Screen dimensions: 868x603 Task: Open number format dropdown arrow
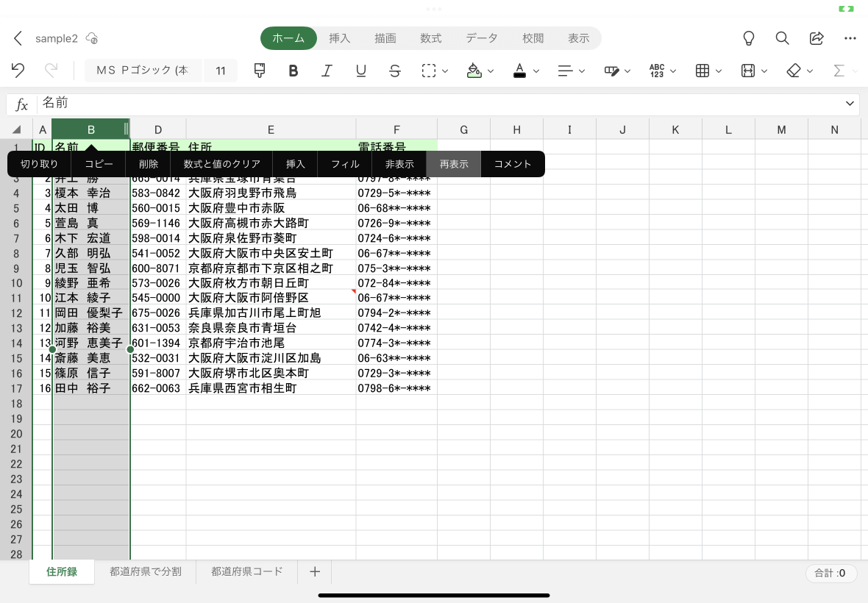pos(673,71)
